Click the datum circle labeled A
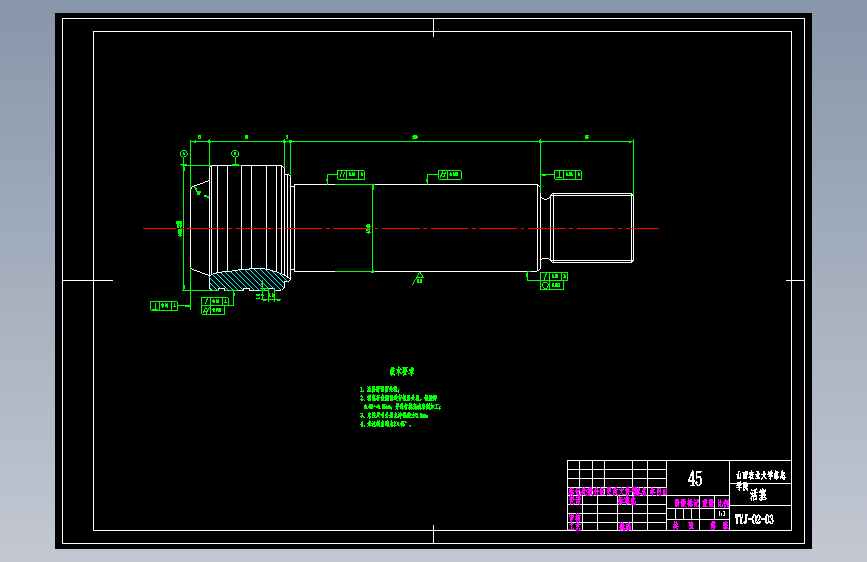This screenshot has height=562, width=867. pos(184,154)
